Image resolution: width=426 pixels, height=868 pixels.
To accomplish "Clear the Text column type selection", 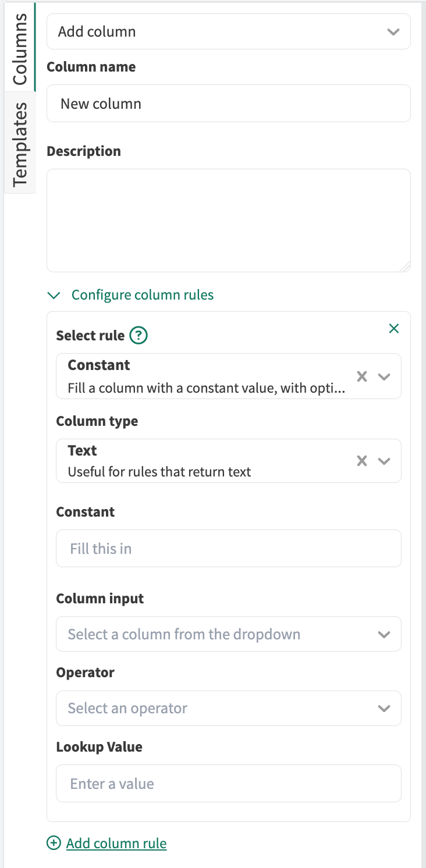I will tap(362, 461).
